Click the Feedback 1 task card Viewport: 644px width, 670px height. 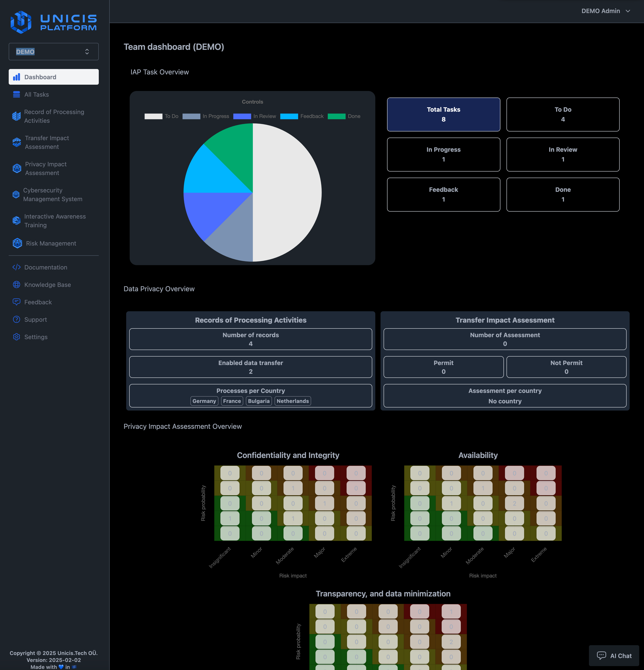tap(443, 195)
